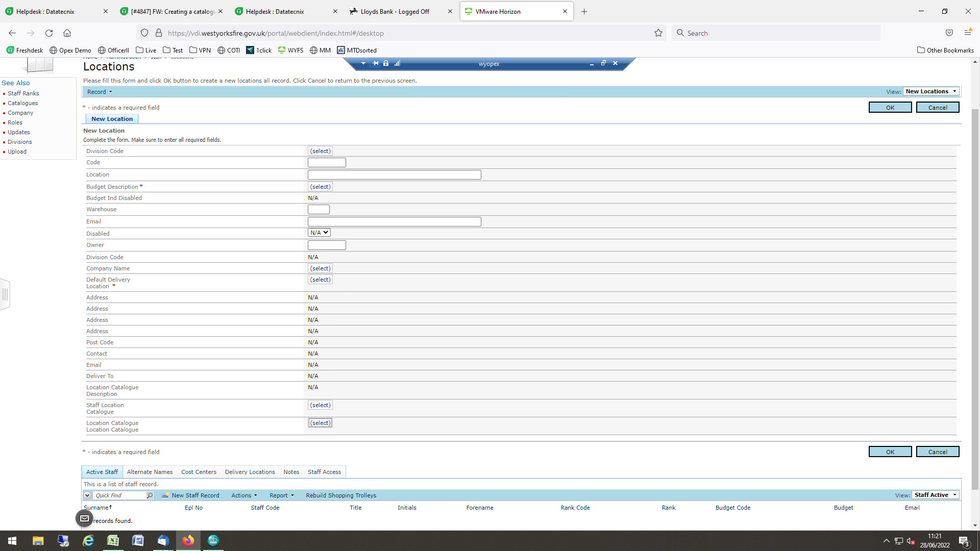980x551 pixels.
Task: Click the signal strength icon on connection bar
Action: [397, 63]
